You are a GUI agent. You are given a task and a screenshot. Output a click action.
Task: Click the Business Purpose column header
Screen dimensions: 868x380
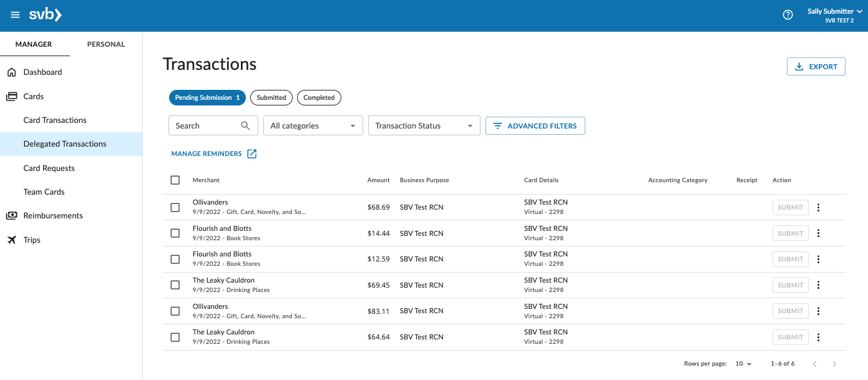click(424, 180)
